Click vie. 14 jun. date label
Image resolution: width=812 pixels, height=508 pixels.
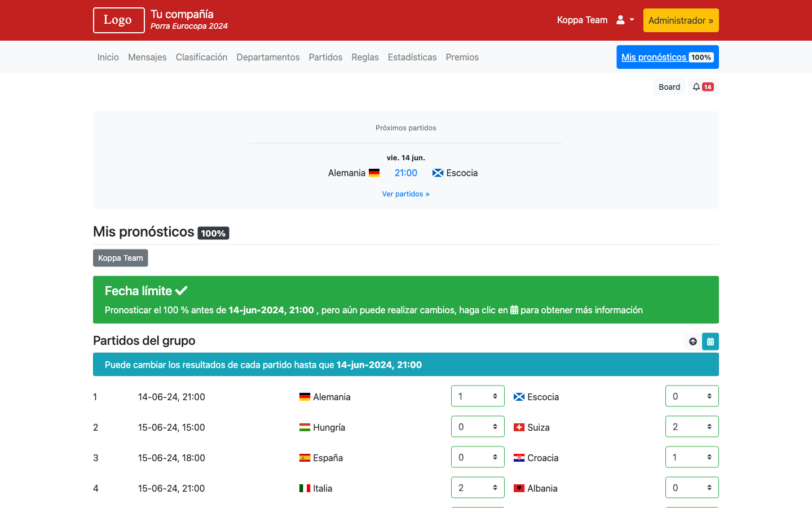click(x=406, y=157)
